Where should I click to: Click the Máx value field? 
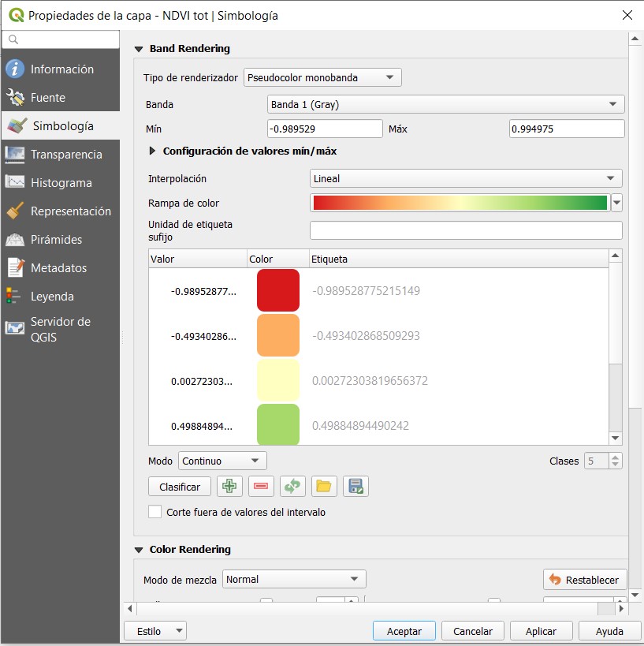[567, 129]
